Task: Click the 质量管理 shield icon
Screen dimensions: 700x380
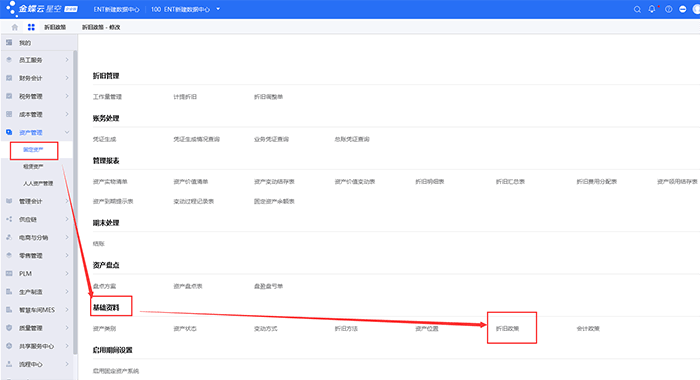Action: (9, 328)
